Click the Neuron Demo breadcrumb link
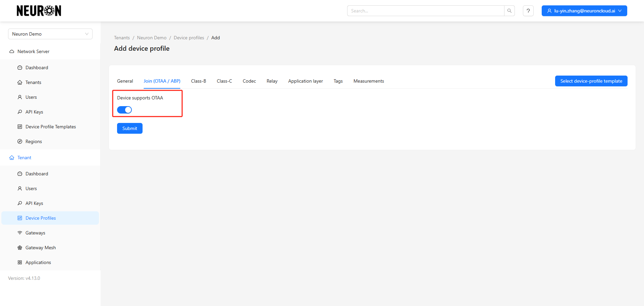Screen dimensions: 644x306 152,38
